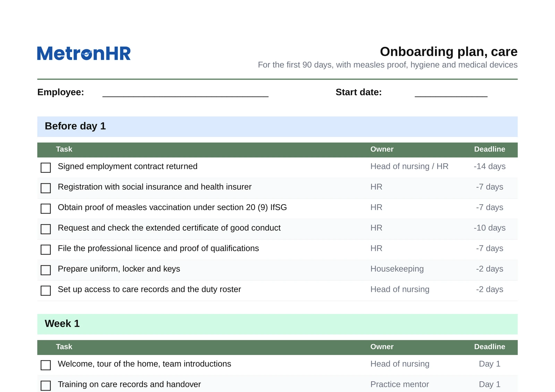Click the Deadline header in Before day 1 table

click(x=489, y=149)
